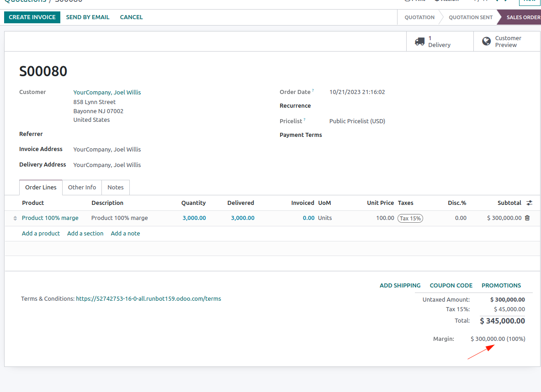Select the Quotation status stage
Screen dimensions: 541x392
pyautogui.click(x=419, y=17)
